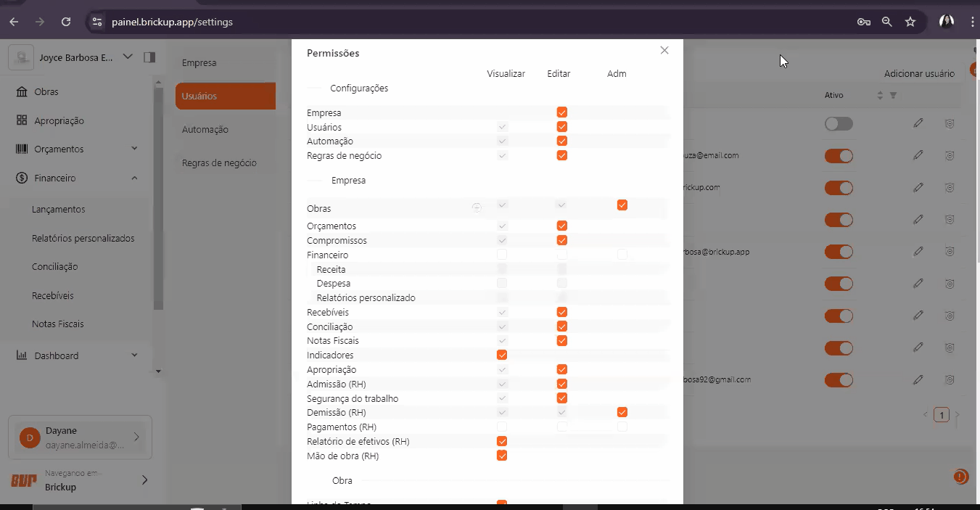Reload the page using the browser refresh icon

pos(66,22)
